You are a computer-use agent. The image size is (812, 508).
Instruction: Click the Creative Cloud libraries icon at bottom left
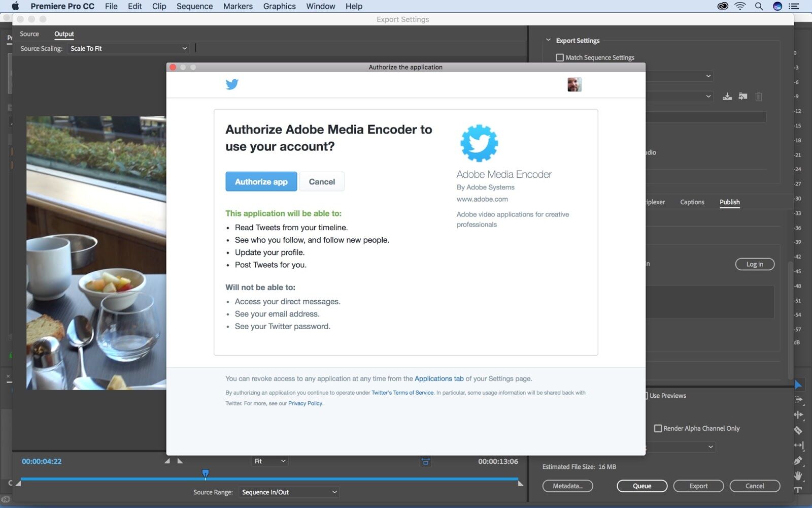point(6,499)
